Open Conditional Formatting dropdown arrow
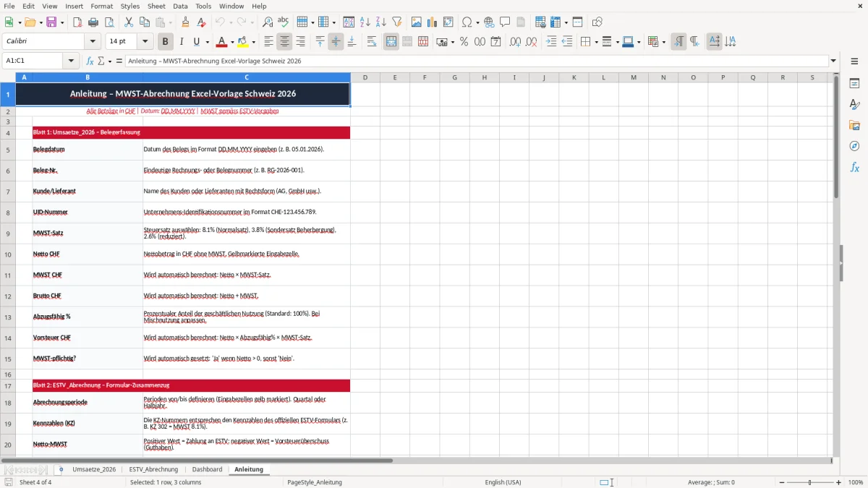This screenshot has width=868, height=488. pyautogui.click(x=663, y=42)
